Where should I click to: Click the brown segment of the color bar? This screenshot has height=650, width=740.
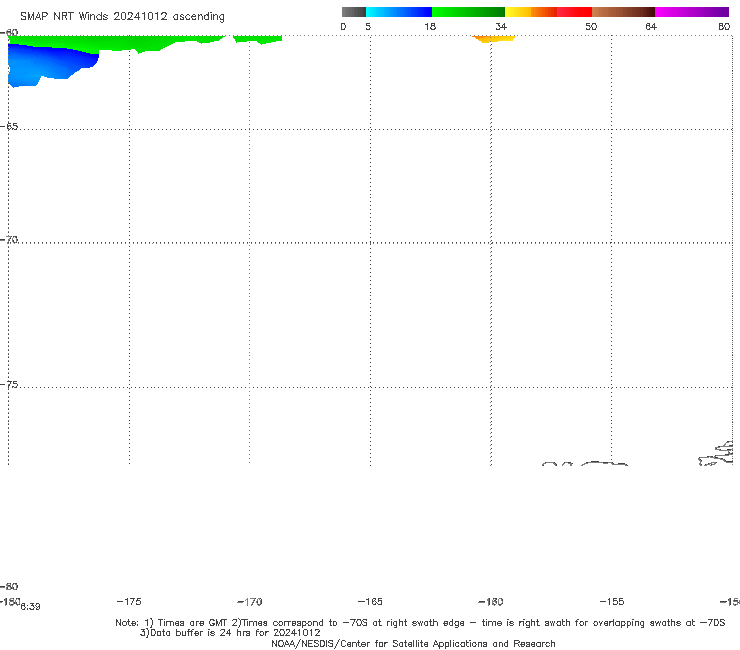coord(623,12)
